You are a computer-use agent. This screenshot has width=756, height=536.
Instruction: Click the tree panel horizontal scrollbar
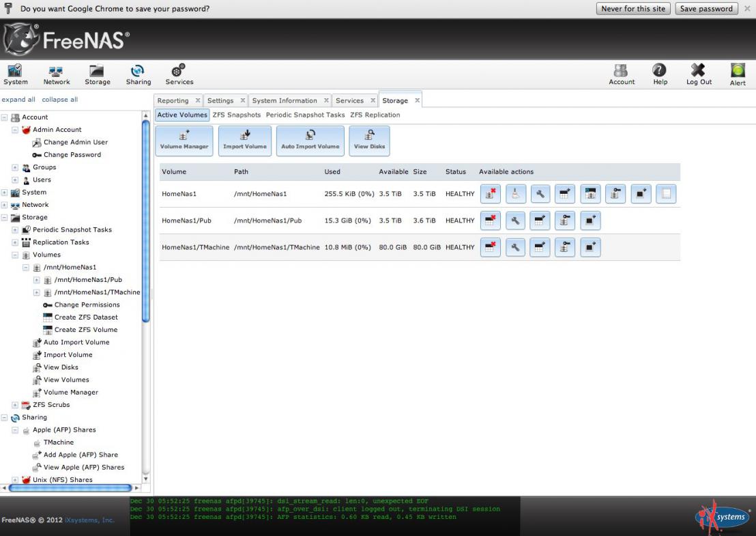click(70, 488)
